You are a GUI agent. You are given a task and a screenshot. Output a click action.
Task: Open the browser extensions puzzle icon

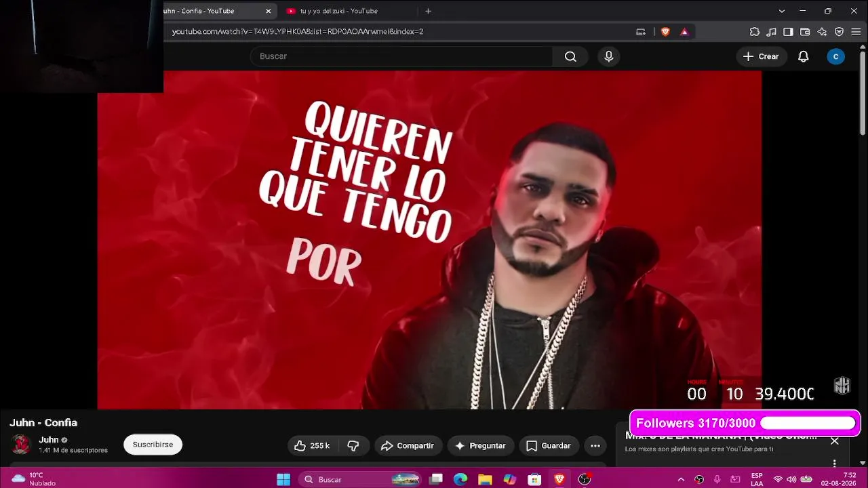[754, 31]
